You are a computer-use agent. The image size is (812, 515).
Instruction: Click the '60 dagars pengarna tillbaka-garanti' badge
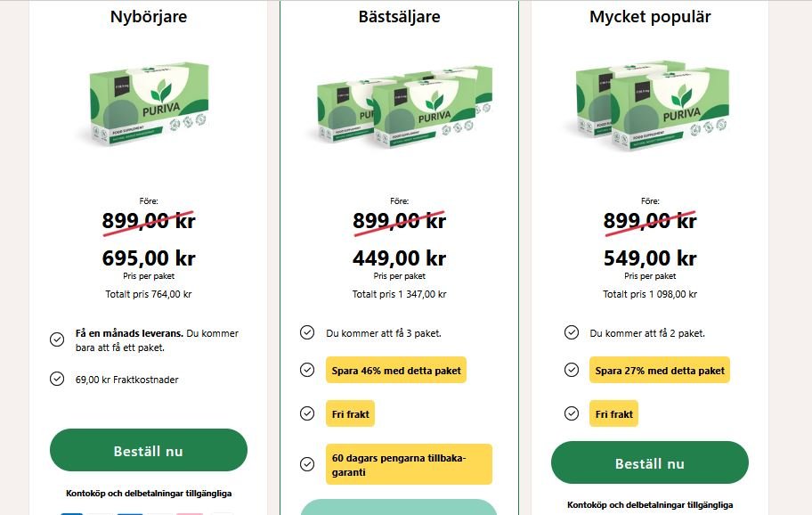409,465
